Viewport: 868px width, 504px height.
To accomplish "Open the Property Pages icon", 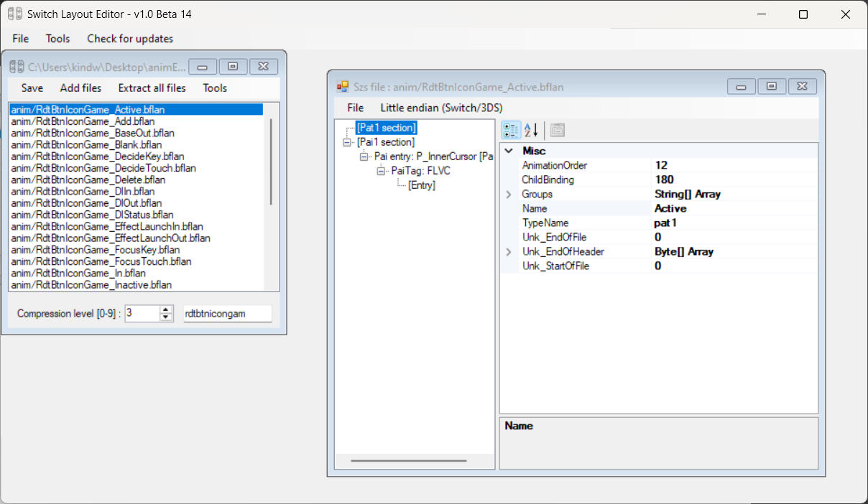I will [557, 130].
